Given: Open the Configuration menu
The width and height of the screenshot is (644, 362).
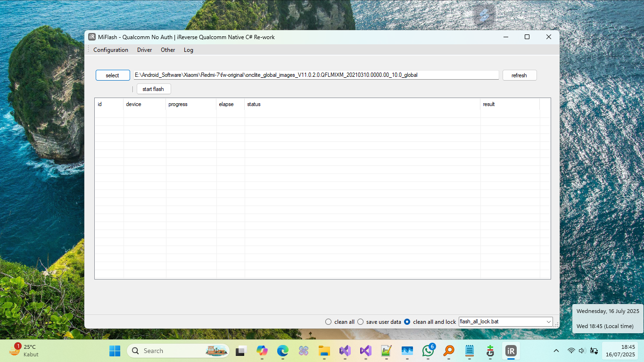Looking at the screenshot, I should click(x=111, y=50).
